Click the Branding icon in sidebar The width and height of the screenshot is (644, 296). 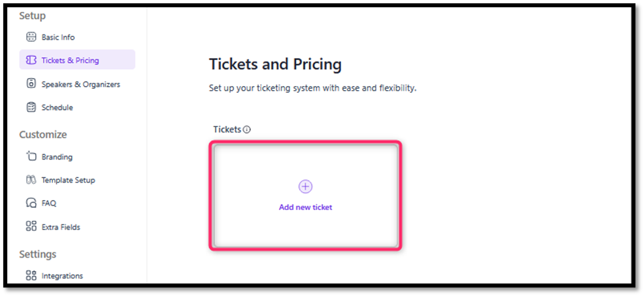tap(31, 157)
